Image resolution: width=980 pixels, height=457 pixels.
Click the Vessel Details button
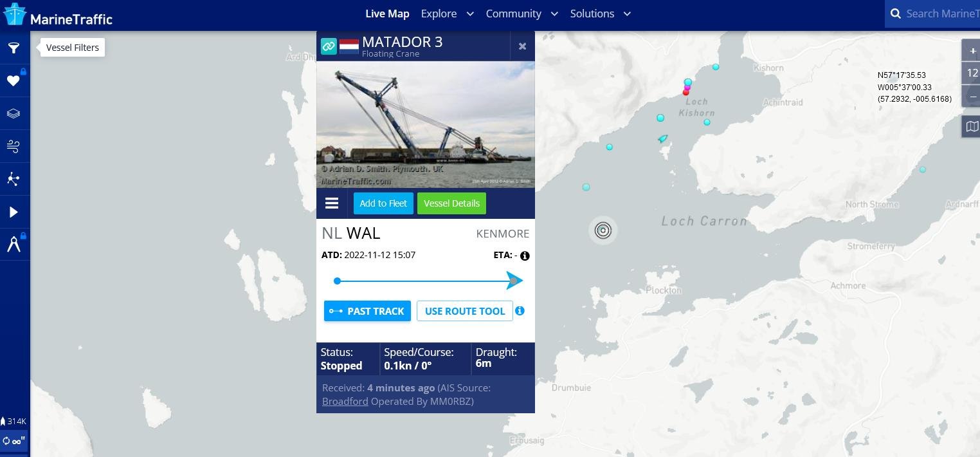[452, 203]
